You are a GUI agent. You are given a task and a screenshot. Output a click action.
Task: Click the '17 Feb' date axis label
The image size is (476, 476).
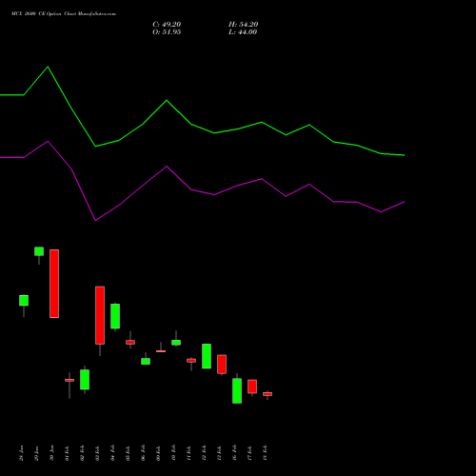[x=249, y=453]
